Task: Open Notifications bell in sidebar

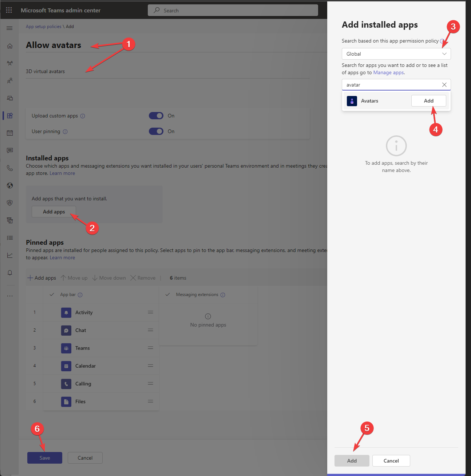Action: [x=10, y=273]
